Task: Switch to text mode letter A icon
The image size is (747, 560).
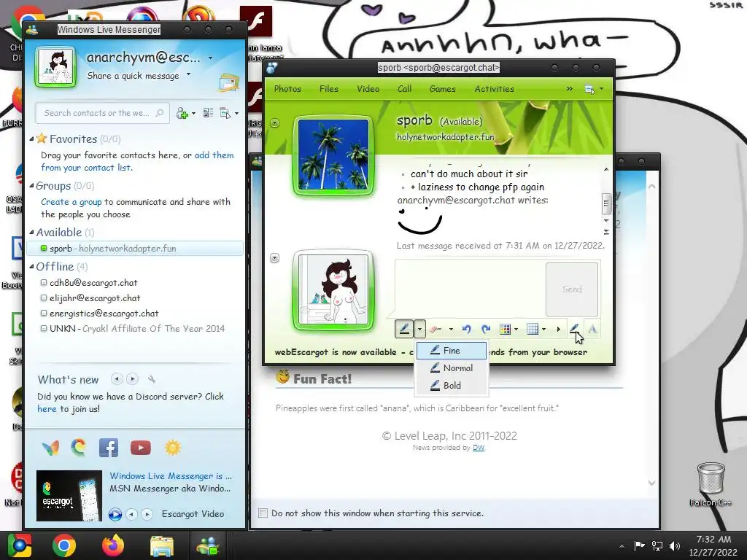Action: click(592, 329)
